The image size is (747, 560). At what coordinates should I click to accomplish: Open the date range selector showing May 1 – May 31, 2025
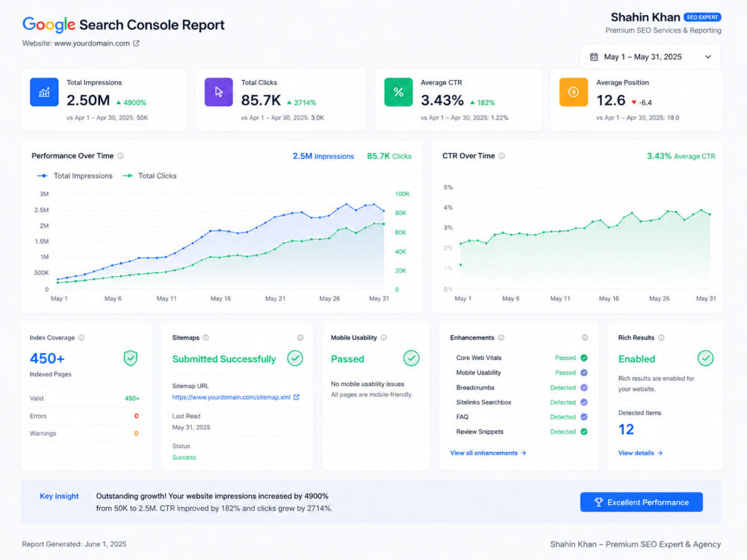(x=651, y=57)
